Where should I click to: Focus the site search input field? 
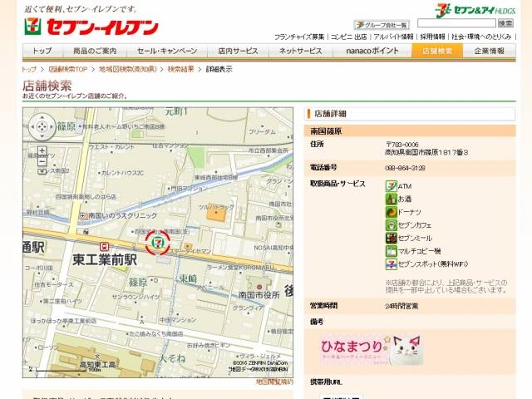pyautogui.click(x=456, y=23)
